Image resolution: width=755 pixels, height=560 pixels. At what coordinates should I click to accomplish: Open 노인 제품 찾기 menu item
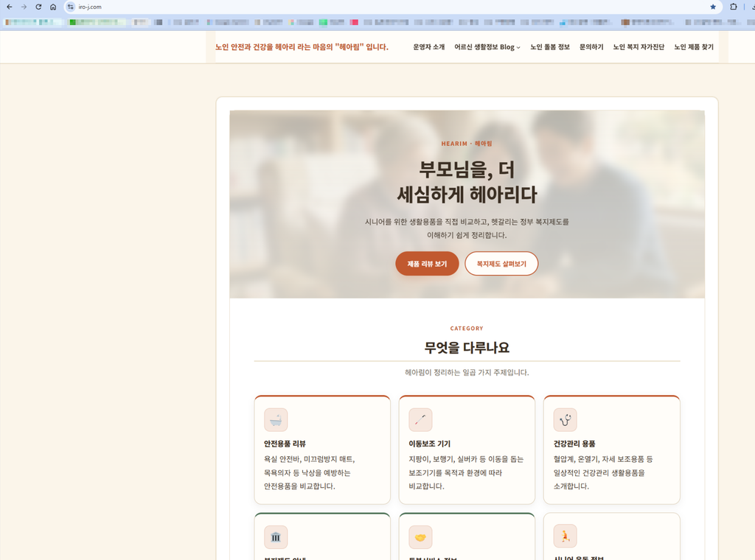pyautogui.click(x=694, y=47)
